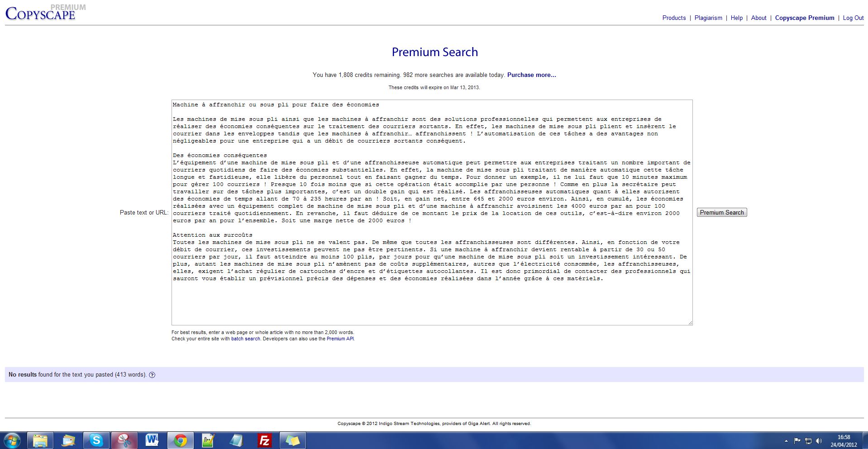Image resolution: width=868 pixels, height=449 pixels.
Task: Open the batch search link
Action: 245,339
